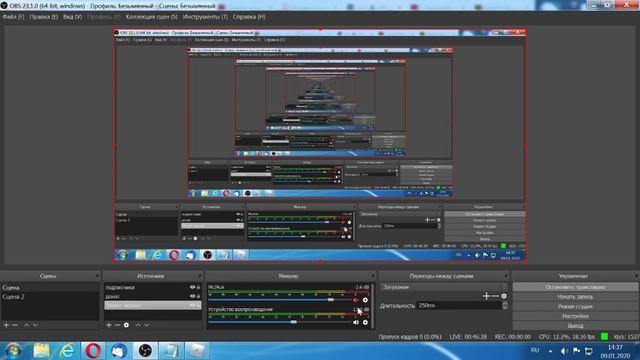640x360 pixels.
Task: Select the подписчика source row
Action: pyautogui.click(x=153, y=287)
